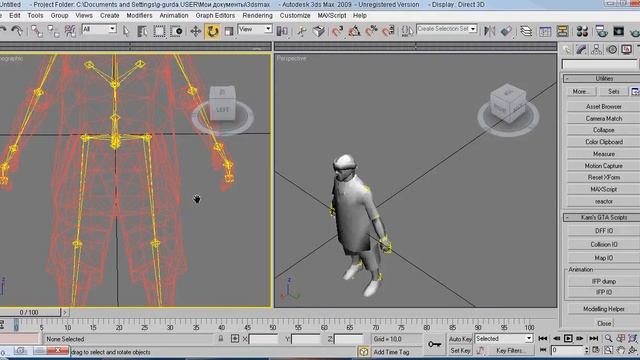Click Edit Named Selection Sets icon
640x360 pixels.
click(x=407, y=31)
